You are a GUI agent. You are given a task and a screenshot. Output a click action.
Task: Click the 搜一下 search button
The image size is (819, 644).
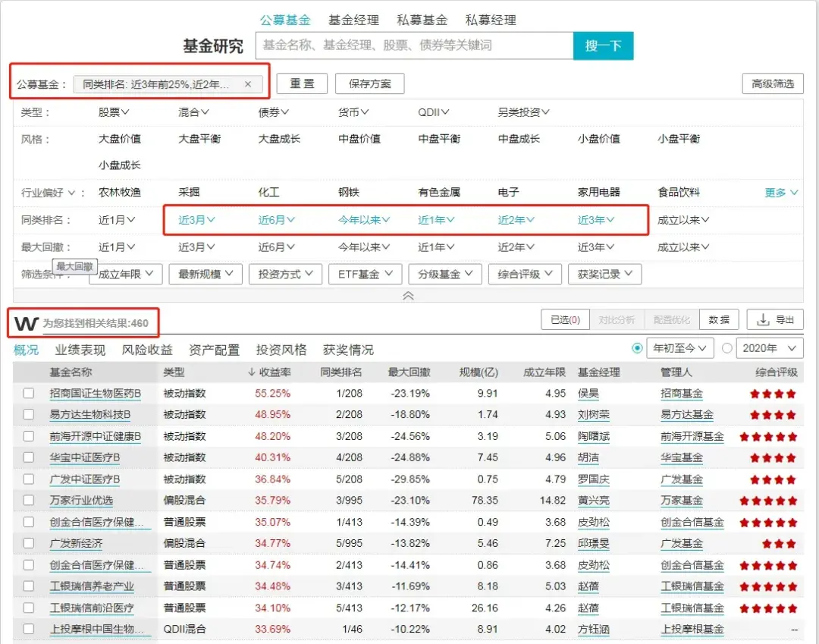pos(604,46)
